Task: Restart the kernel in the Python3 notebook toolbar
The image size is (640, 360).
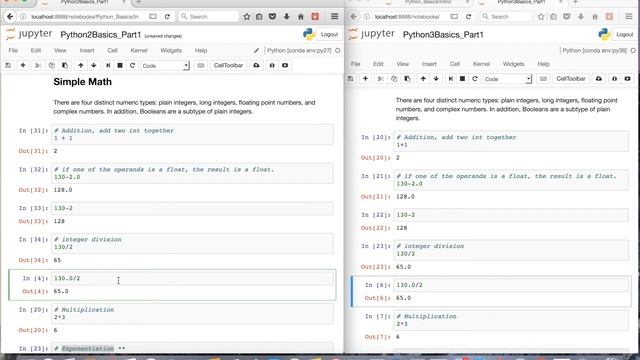Action: tap(475, 79)
